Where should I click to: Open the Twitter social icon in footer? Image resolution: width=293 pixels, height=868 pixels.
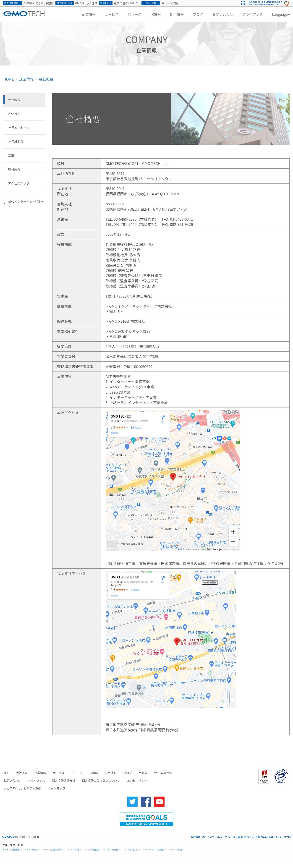click(x=132, y=802)
